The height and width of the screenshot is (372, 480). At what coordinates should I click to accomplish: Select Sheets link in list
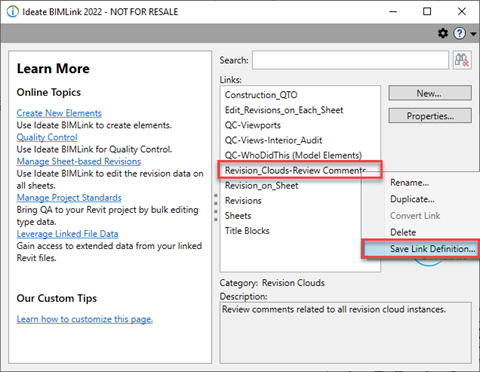(x=238, y=216)
